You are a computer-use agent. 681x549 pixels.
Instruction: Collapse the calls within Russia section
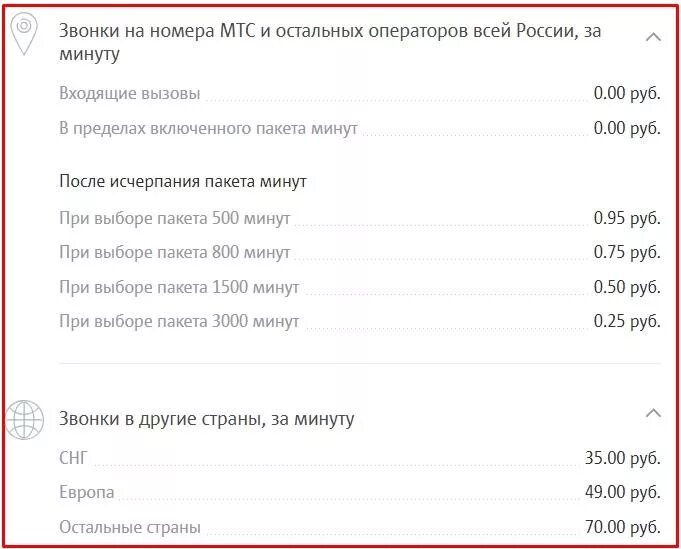(654, 37)
